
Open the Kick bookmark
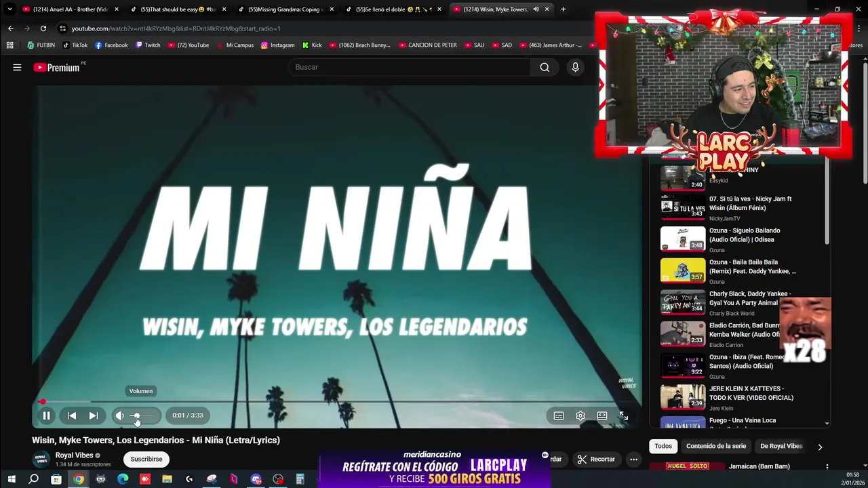312,45
